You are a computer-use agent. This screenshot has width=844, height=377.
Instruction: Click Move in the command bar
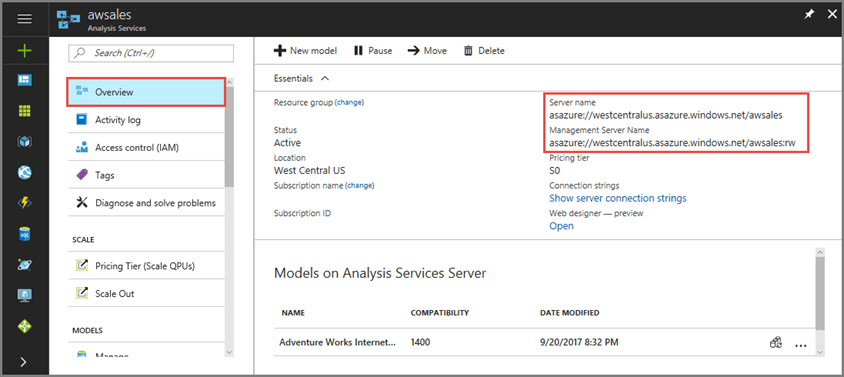427,51
